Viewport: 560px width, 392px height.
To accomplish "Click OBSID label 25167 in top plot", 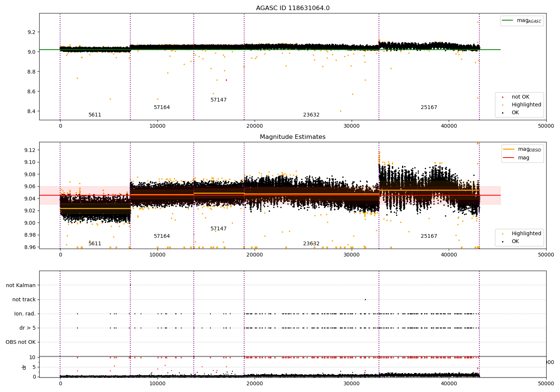I will (429, 108).
